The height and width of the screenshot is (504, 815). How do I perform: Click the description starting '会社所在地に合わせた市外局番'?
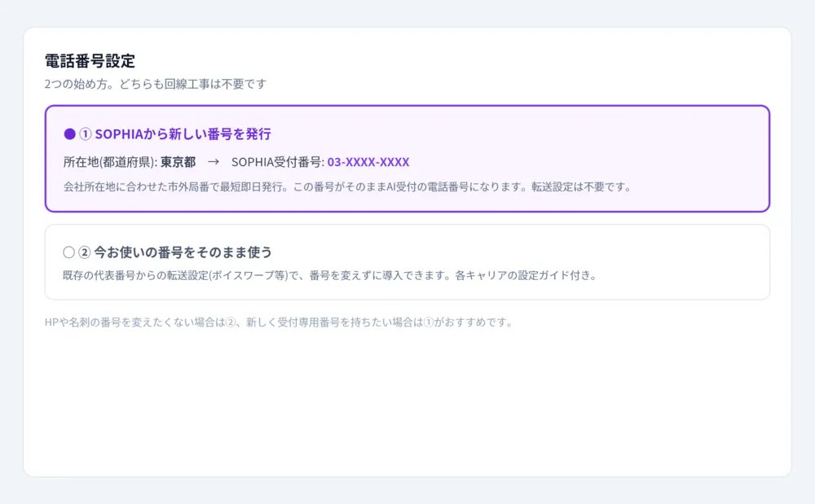[x=347, y=186]
